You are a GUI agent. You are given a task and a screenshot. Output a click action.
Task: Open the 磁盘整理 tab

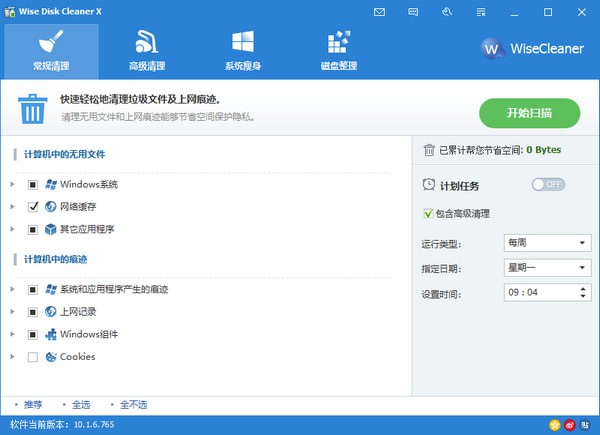pyautogui.click(x=339, y=51)
